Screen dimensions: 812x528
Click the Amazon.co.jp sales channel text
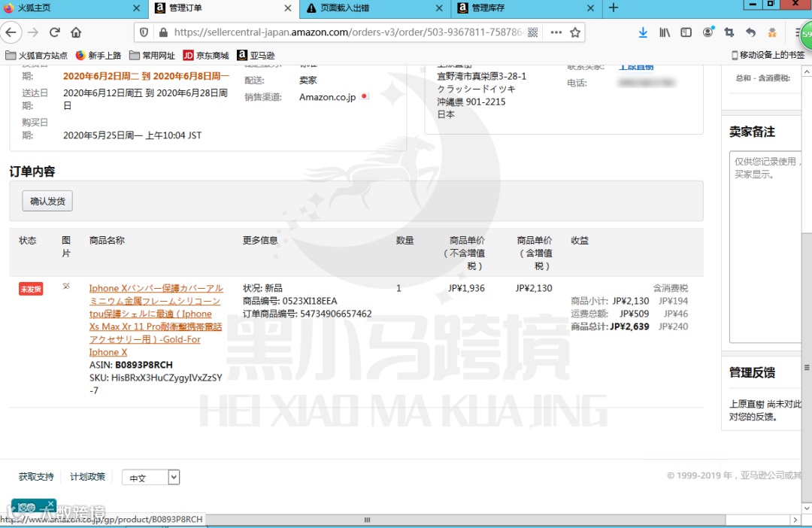click(327, 97)
